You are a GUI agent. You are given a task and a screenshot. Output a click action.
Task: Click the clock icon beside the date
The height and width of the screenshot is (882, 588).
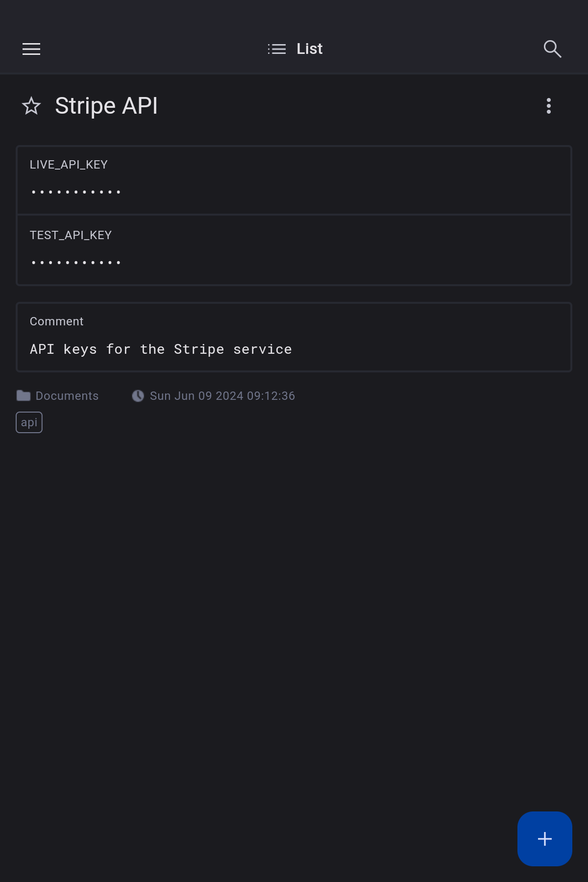click(x=138, y=396)
